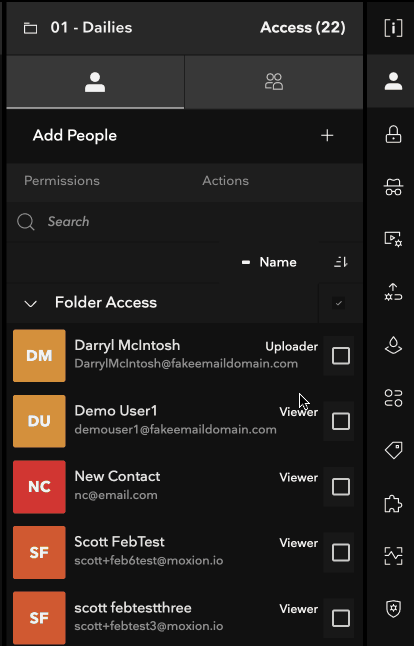Open the Actions menu

point(225,181)
